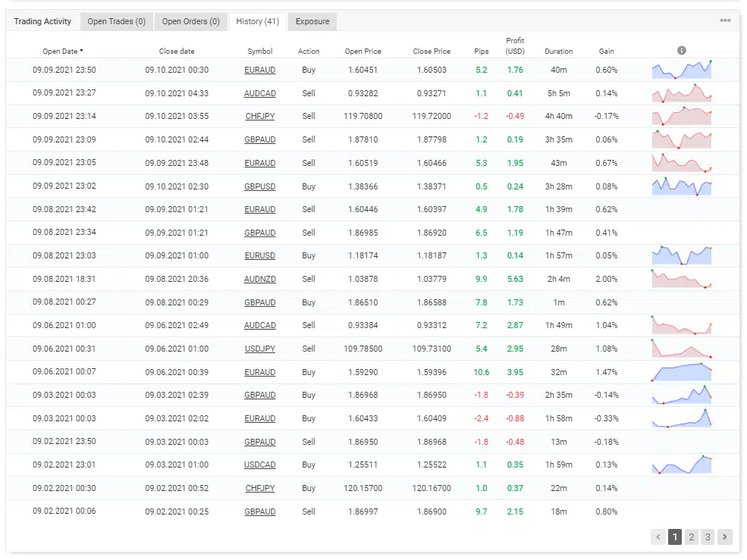View sparkline chart for AUDNZD trade
Screen dimensions: 747x560
[682, 279]
